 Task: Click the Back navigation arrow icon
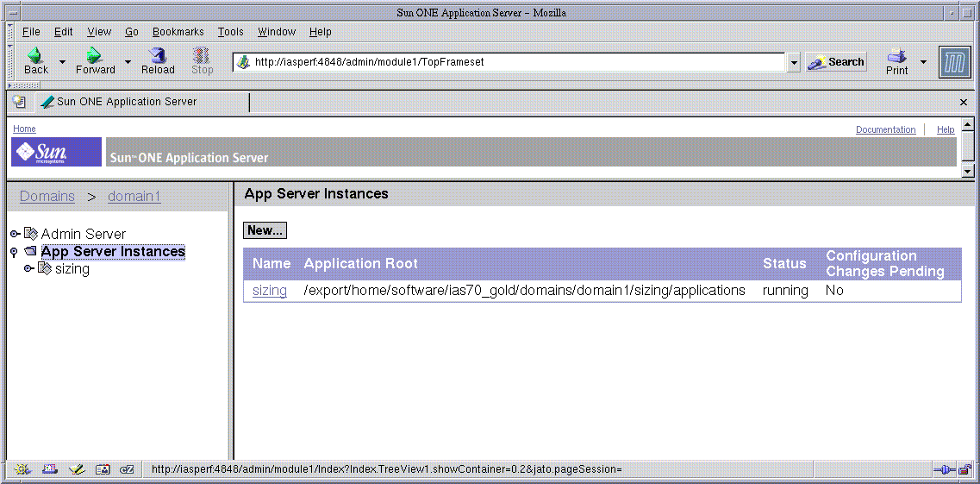click(35, 55)
